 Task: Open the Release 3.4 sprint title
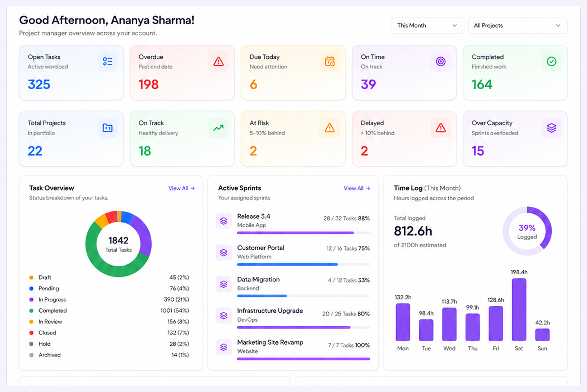254,216
